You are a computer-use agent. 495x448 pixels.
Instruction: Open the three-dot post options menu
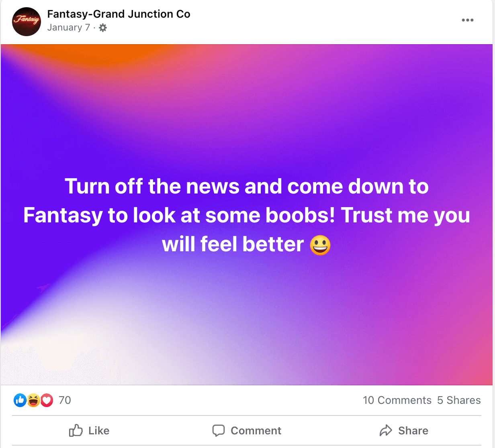click(467, 20)
